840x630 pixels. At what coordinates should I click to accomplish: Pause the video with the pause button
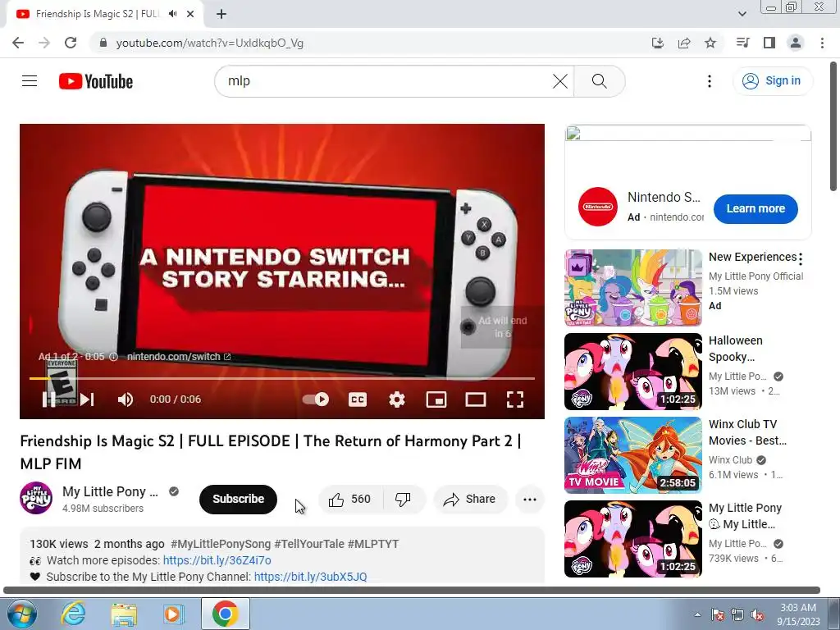pos(48,399)
